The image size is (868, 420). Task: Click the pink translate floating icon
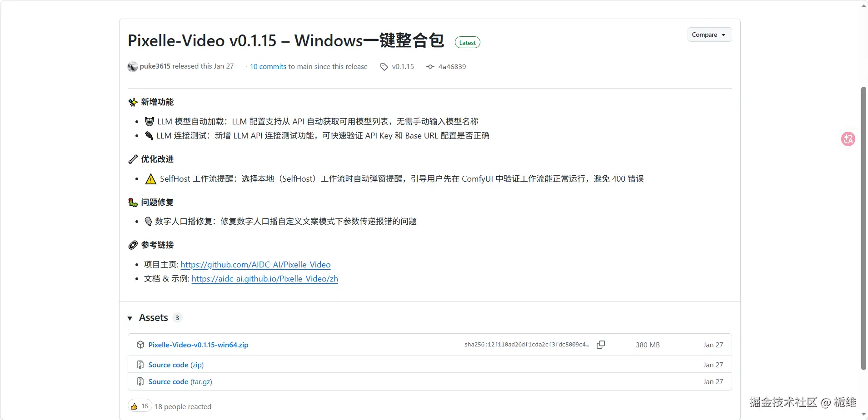click(x=848, y=139)
